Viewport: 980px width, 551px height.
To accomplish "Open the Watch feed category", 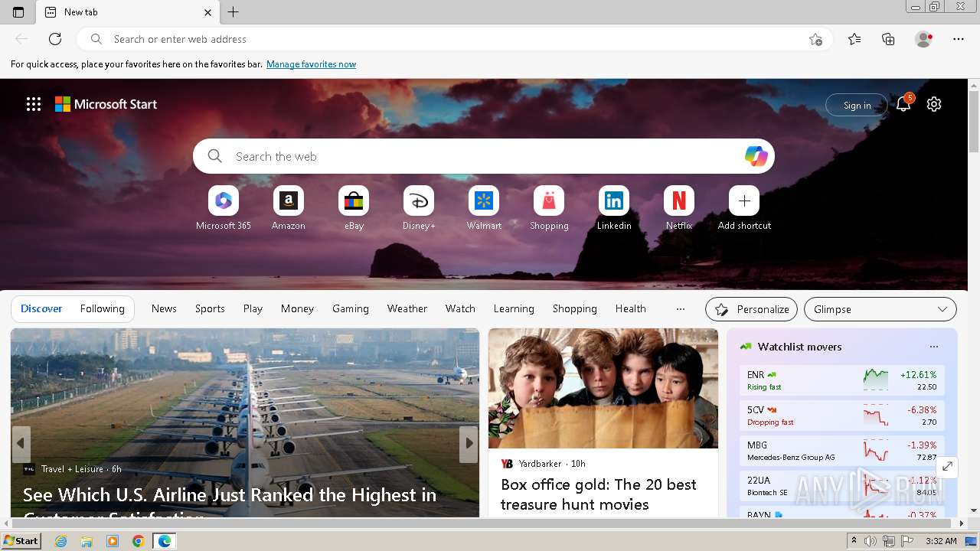I will coord(460,308).
